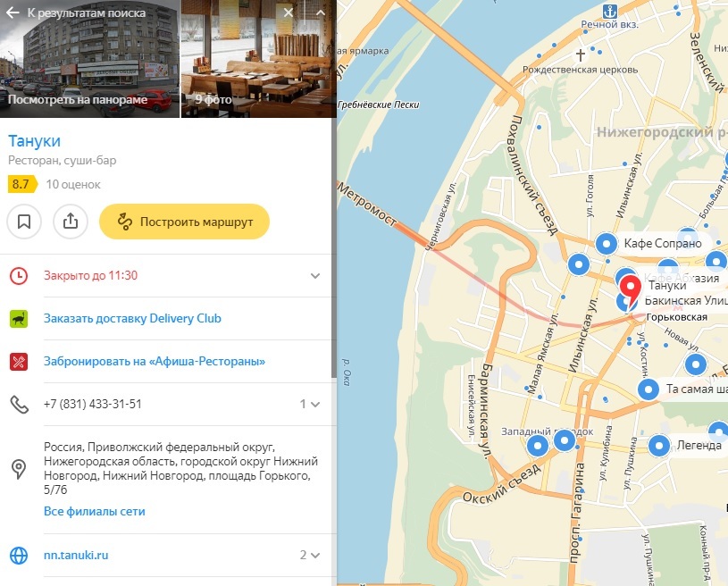Click Построить маршрут button
This screenshot has width=728, height=586.
coord(184,222)
